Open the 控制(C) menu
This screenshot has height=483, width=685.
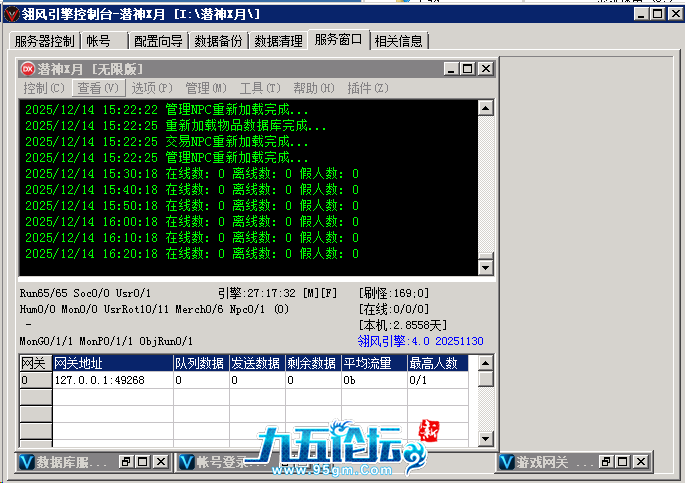click(44, 88)
